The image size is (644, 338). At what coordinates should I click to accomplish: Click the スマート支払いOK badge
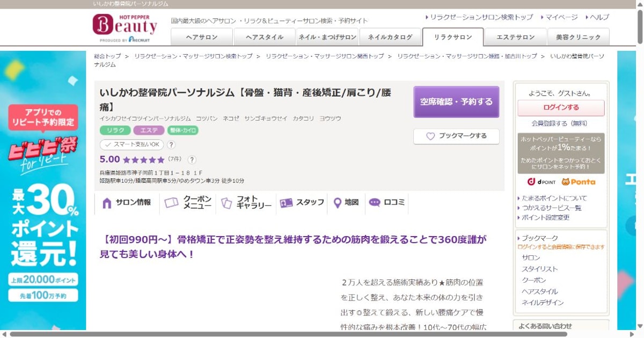[x=131, y=145]
